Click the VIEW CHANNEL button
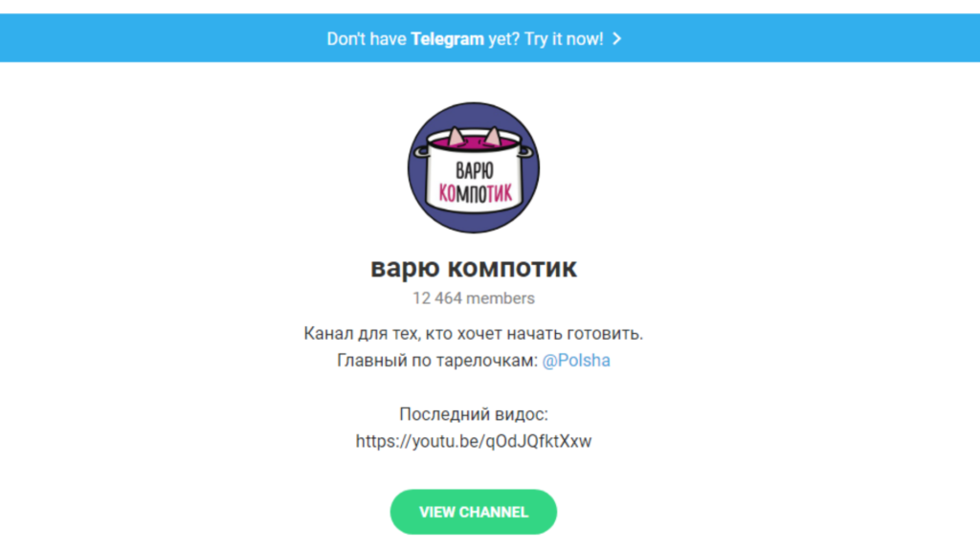980x551 pixels. [x=474, y=512]
